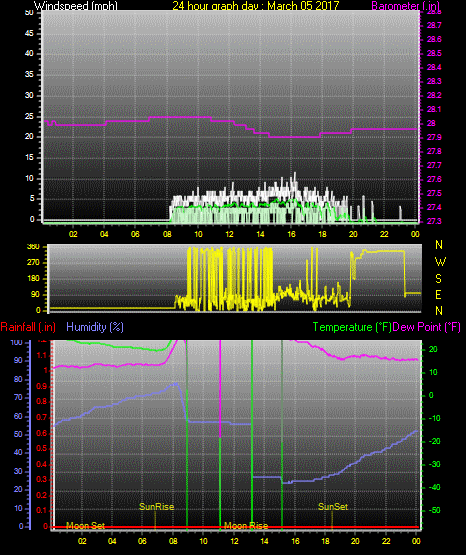
Task: Click the 'Dew Point (°F)' legend label
Action: tap(427, 327)
